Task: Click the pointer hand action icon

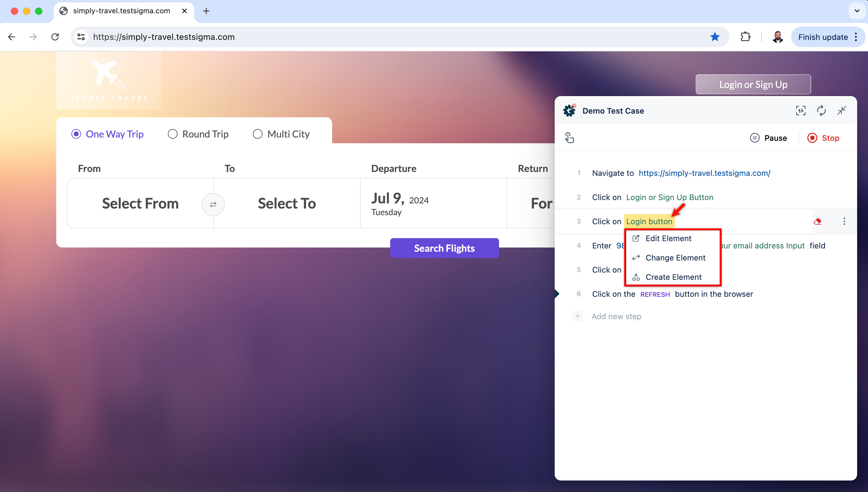Action: point(569,138)
